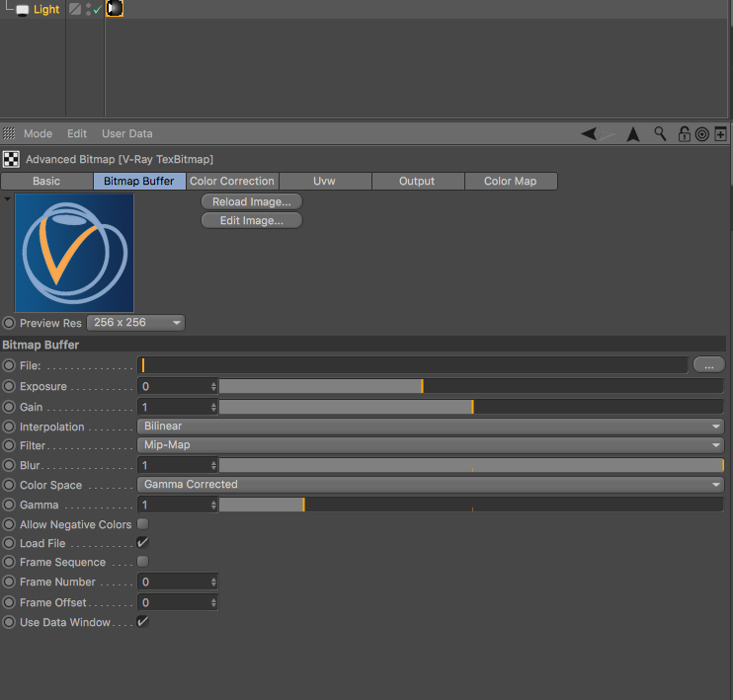Click the Edit Image... button
The width and height of the screenshot is (733, 700).
pyautogui.click(x=252, y=220)
